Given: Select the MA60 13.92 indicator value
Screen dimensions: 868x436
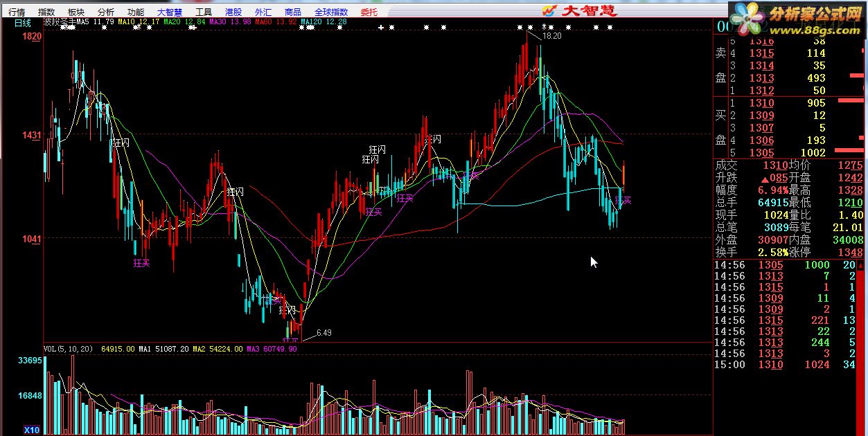Looking at the screenshot, I should (x=276, y=22).
